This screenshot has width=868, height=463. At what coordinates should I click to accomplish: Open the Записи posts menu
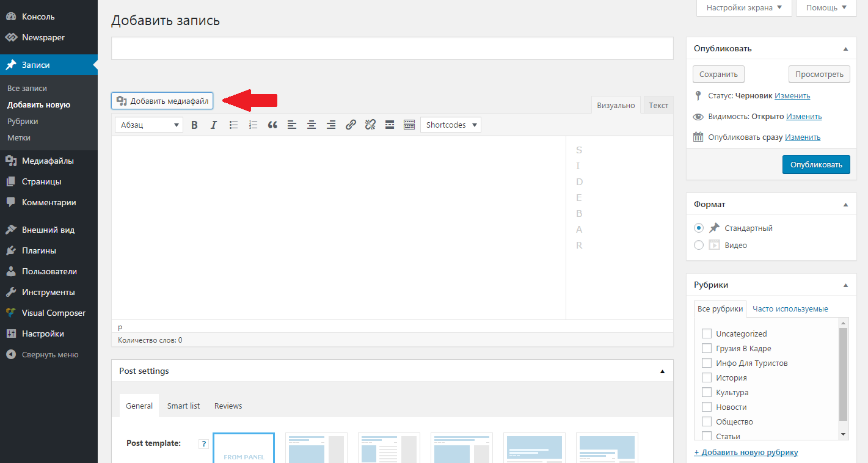point(49,65)
